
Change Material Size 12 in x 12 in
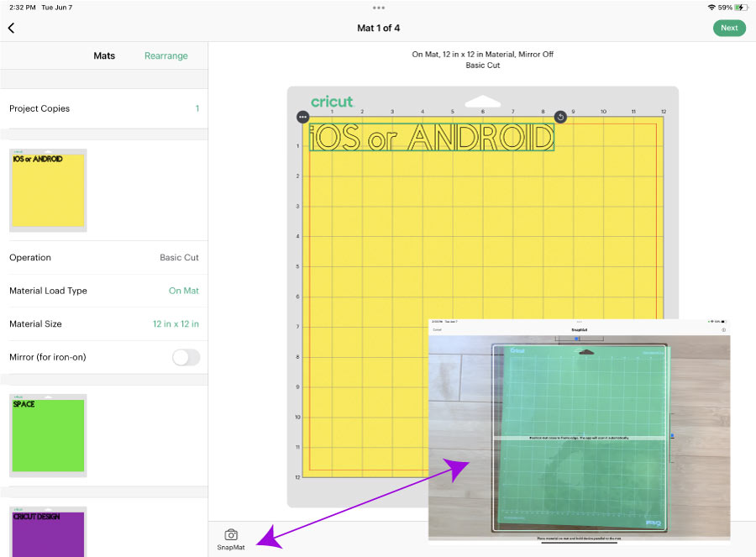[176, 324]
